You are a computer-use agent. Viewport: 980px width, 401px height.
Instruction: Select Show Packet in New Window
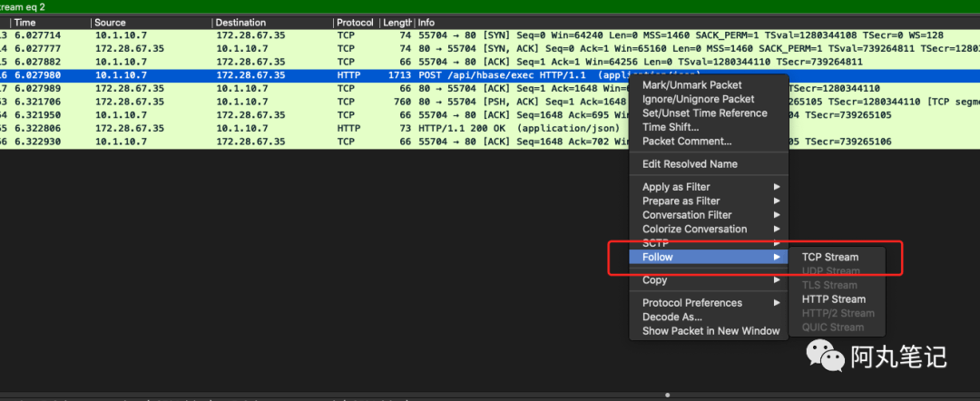click(710, 331)
